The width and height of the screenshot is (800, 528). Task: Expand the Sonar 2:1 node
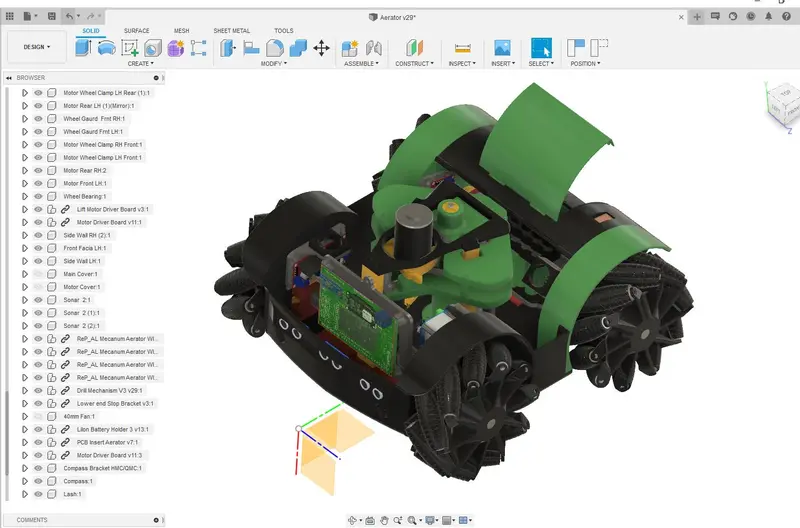click(x=24, y=300)
